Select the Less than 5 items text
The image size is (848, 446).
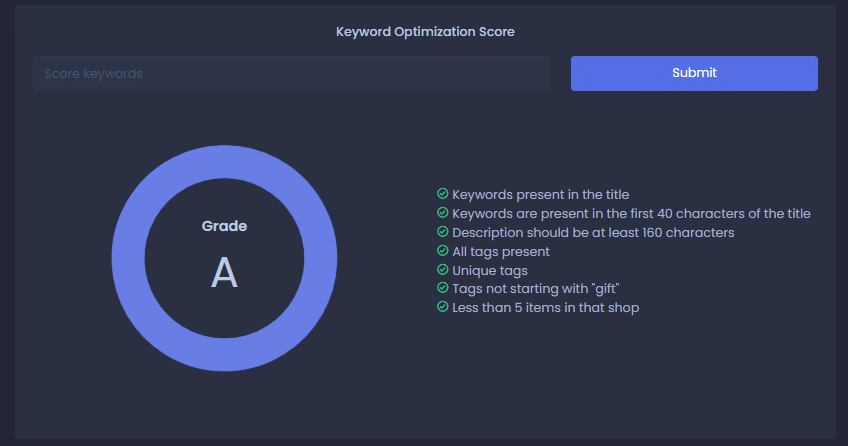[546, 308]
